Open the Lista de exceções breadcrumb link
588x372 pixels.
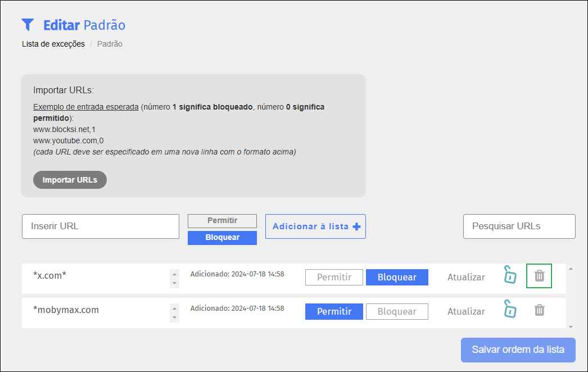53,44
